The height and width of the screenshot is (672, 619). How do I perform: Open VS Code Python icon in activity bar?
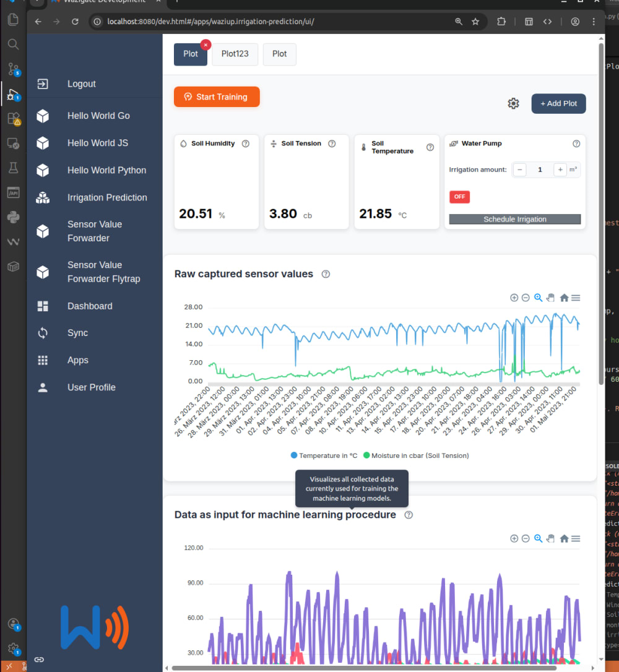click(13, 217)
